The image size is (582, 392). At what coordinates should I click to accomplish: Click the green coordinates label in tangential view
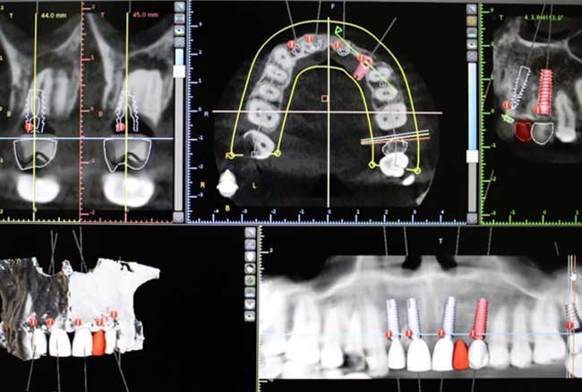tap(544, 17)
